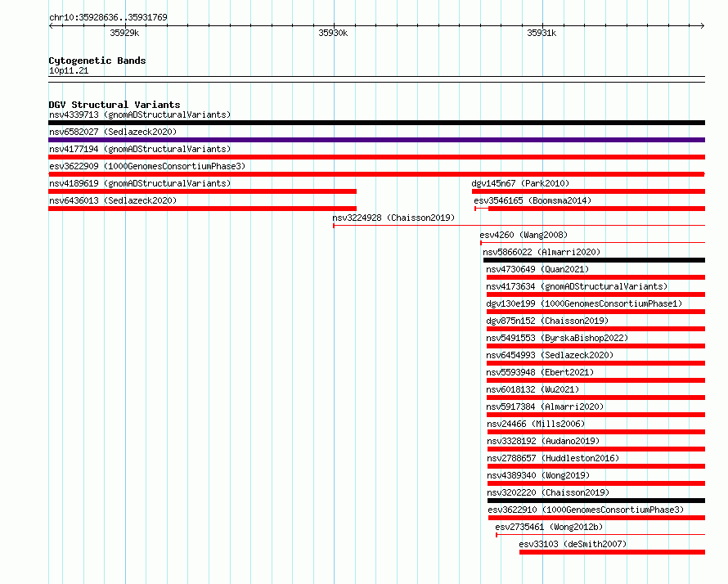Open the nsv4177194 gnomADStructuralVariants entry
Image resolution: width=728 pixels, height=584 pixels.
point(140,149)
